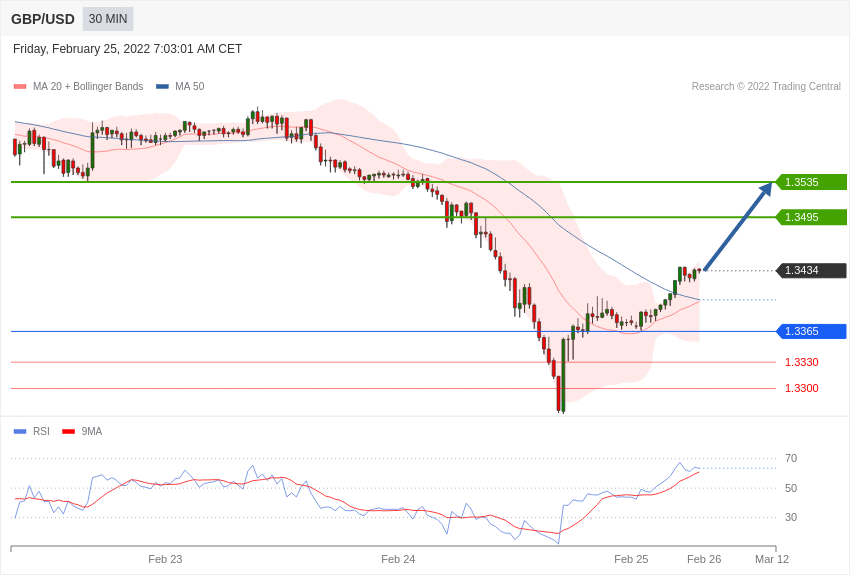Image resolution: width=850 pixels, height=576 pixels.
Task: Click the Feb 25 date axis label
Action: click(631, 559)
